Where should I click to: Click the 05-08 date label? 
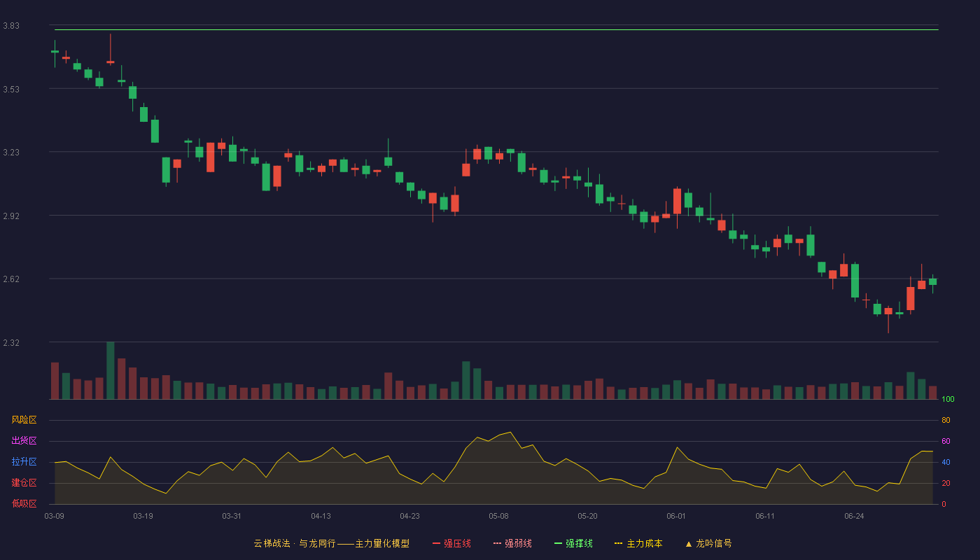(498, 516)
